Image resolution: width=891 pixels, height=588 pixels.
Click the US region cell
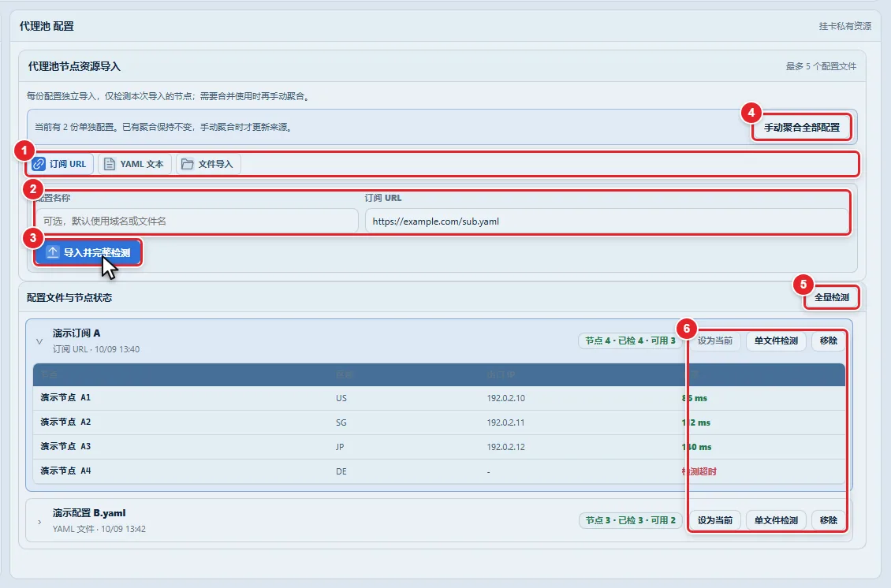(341, 398)
